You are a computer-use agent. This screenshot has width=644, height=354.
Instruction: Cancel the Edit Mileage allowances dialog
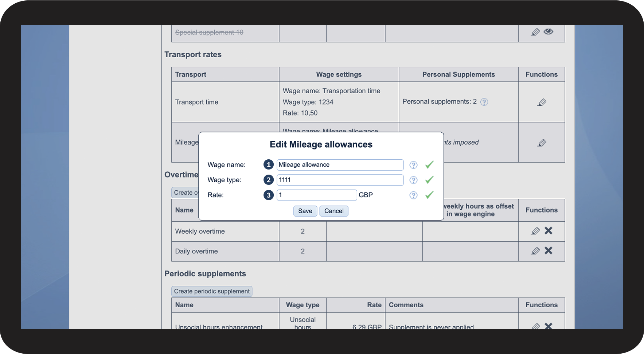click(334, 211)
